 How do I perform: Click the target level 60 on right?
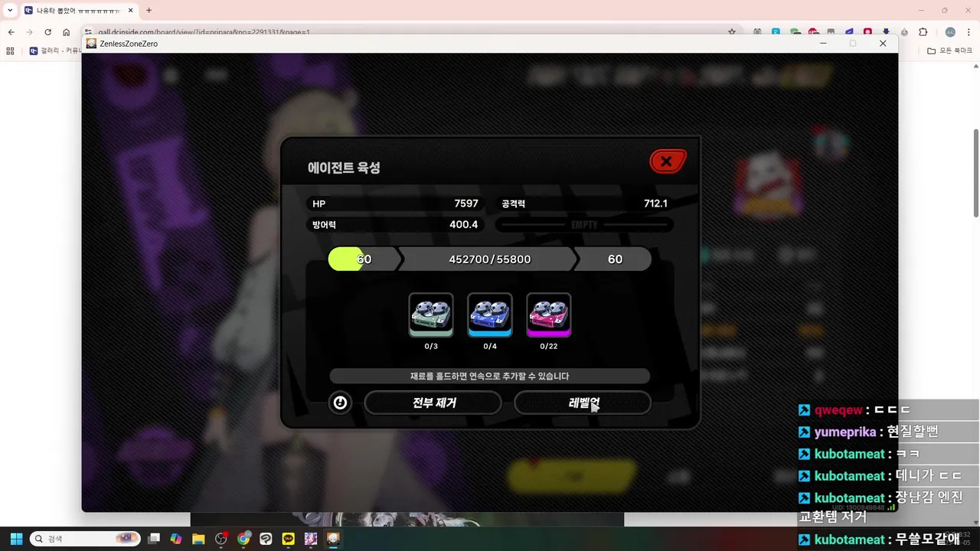click(614, 259)
